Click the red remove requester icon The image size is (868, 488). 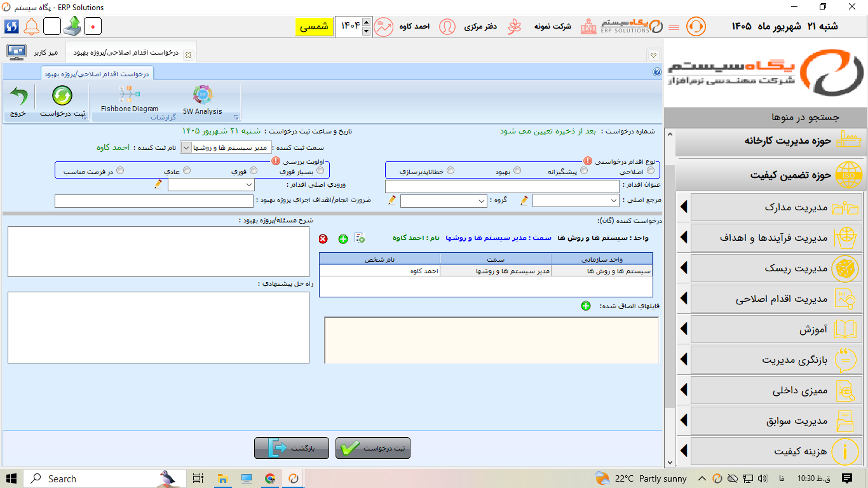tap(323, 238)
